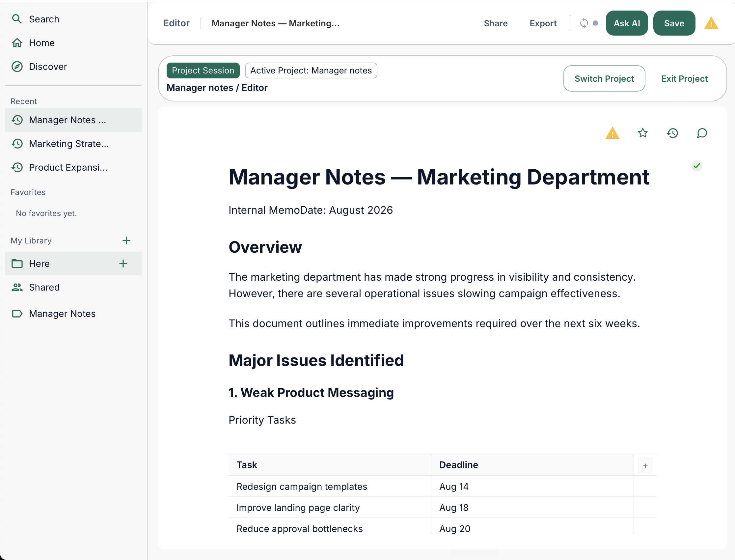Click Project Session badge
The width and height of the screenshot is (735, 560).
click(x=203, y=70)
